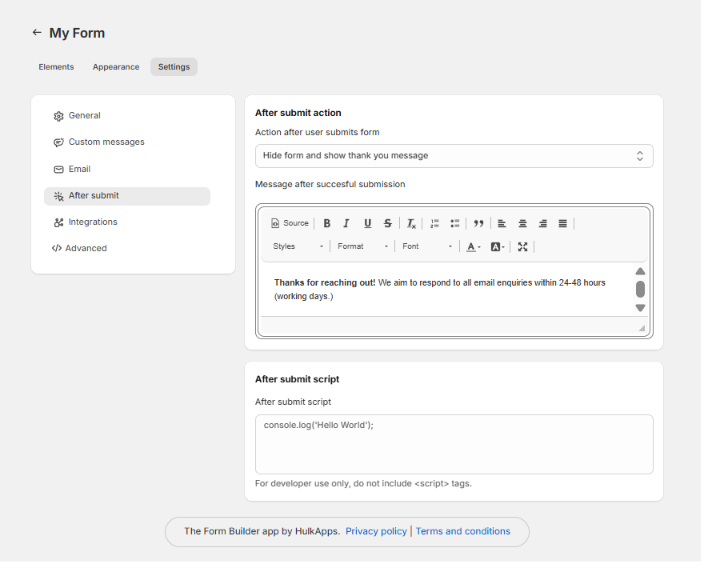Click into the thank you message text
701x562 pixels.
(439, 289)
